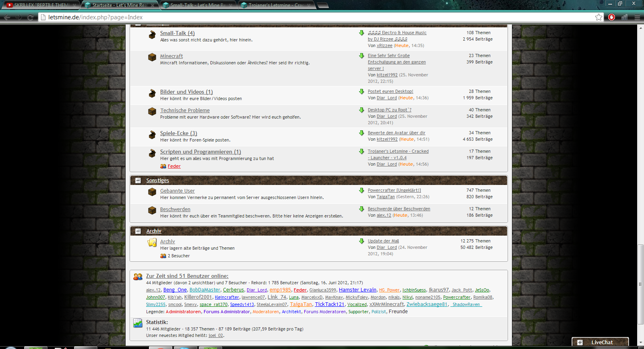Bookmark page with the star icon

pyautogui.click(x=599, y=17)
